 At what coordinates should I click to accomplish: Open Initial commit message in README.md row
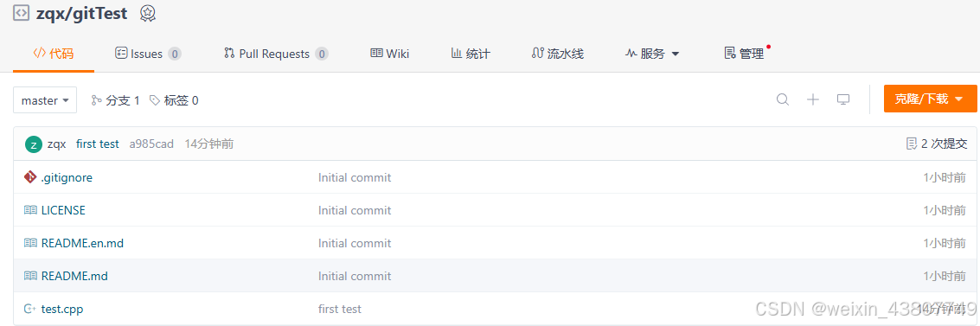[x=355, y=275]
